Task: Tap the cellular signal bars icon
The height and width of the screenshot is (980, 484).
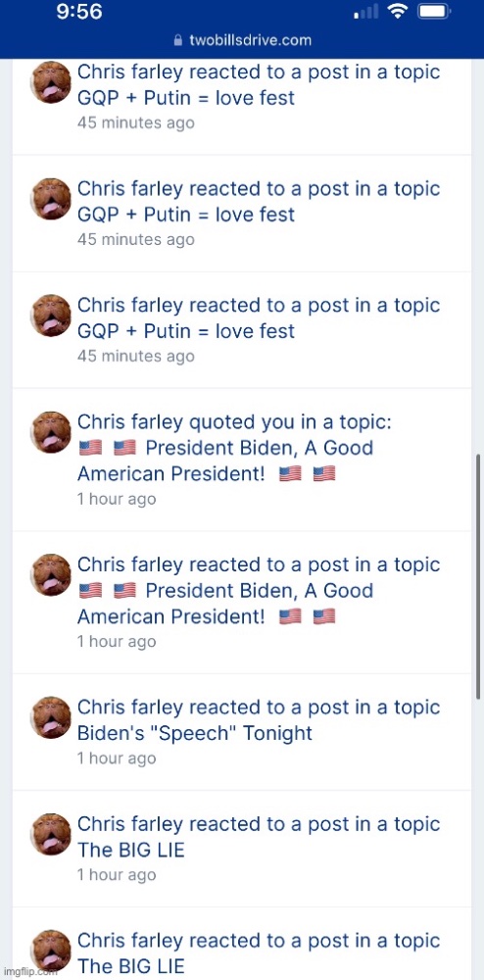Action: click(365, 13)
